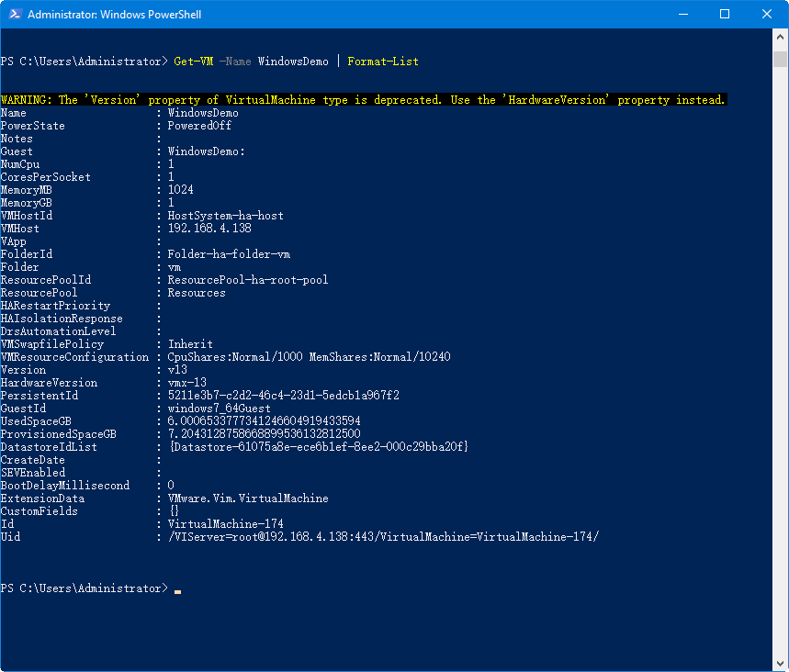Click the Format-List cmdlet text
789x672 pixels.
pyautogui.click(x=382, y=62)
